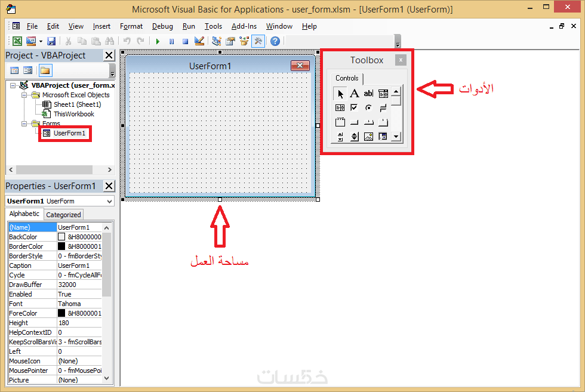The image size is (585, 392).
Task: Click the Cut scissors icon
Action: 68,41
